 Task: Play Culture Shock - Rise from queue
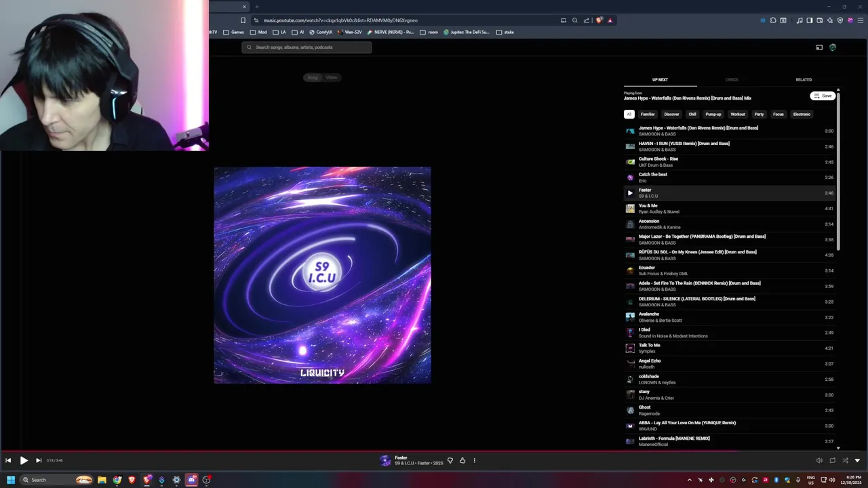730,162
